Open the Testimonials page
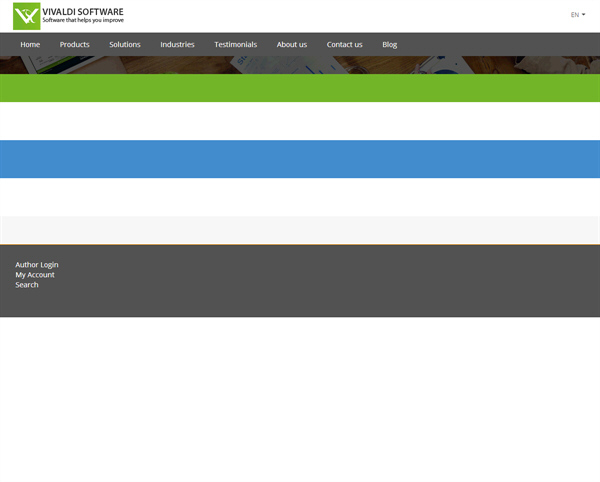Image resolution: width=600 pixels, height=482 pixels. (235, 45)
